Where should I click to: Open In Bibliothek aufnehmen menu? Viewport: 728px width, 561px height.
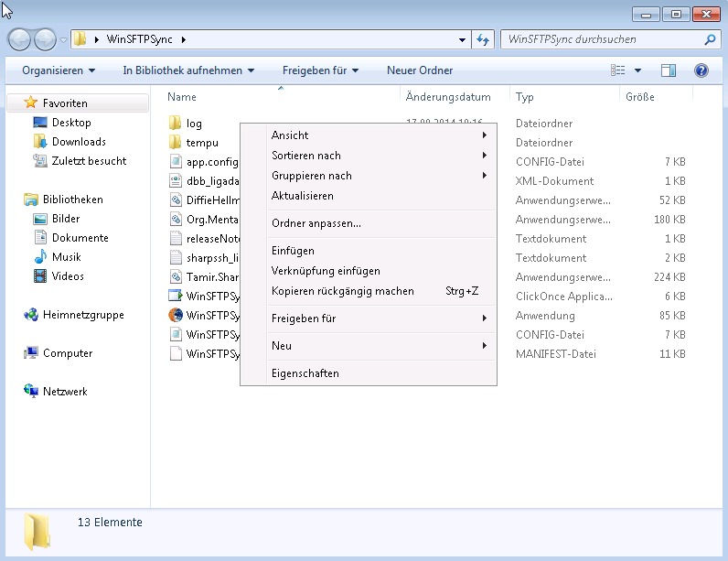point(188,70)
